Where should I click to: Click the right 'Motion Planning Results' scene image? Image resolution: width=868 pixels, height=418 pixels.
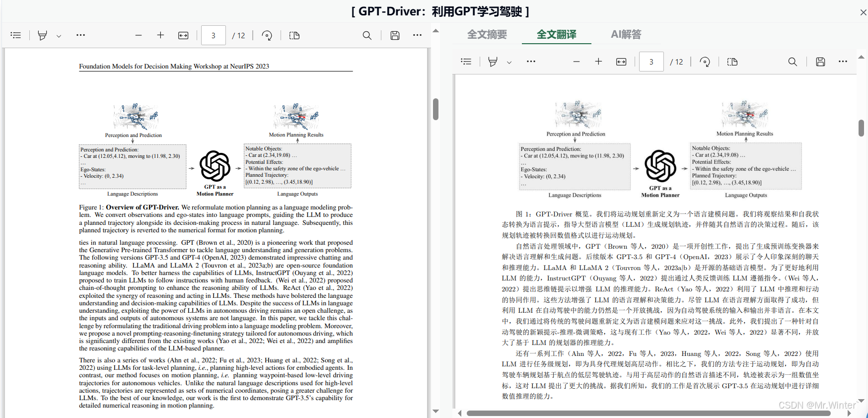point(745,115)
